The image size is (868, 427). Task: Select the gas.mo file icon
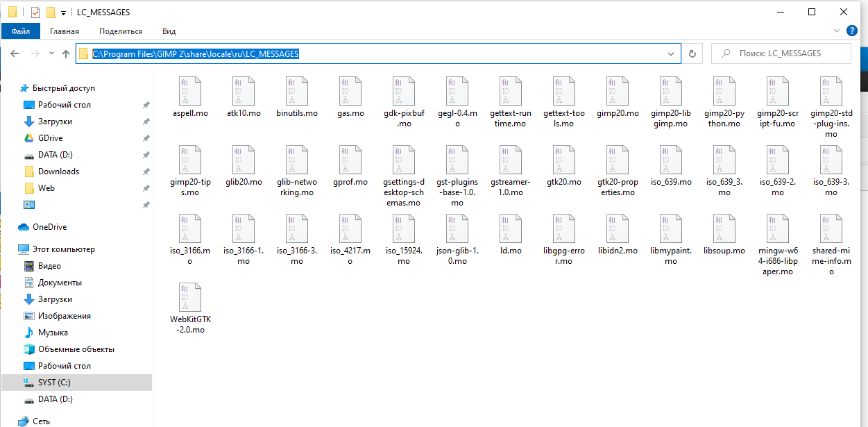(x=350, y=90)
